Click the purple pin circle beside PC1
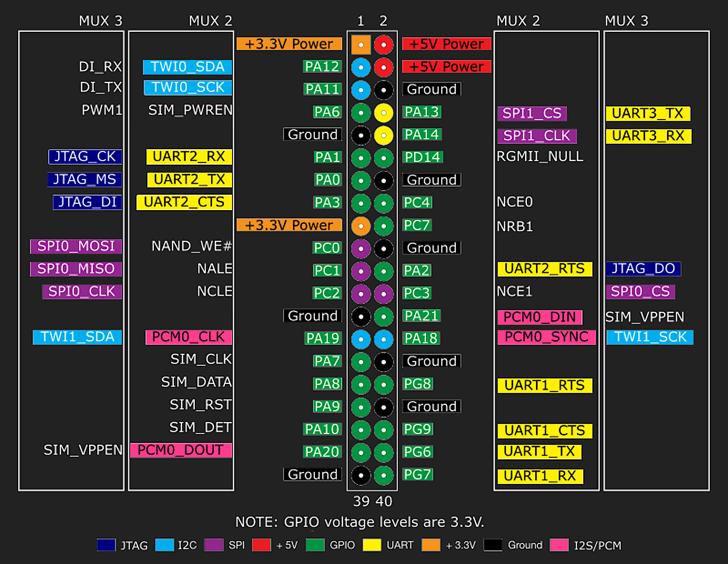Viewport: 728px width, 564px height. 361,271
